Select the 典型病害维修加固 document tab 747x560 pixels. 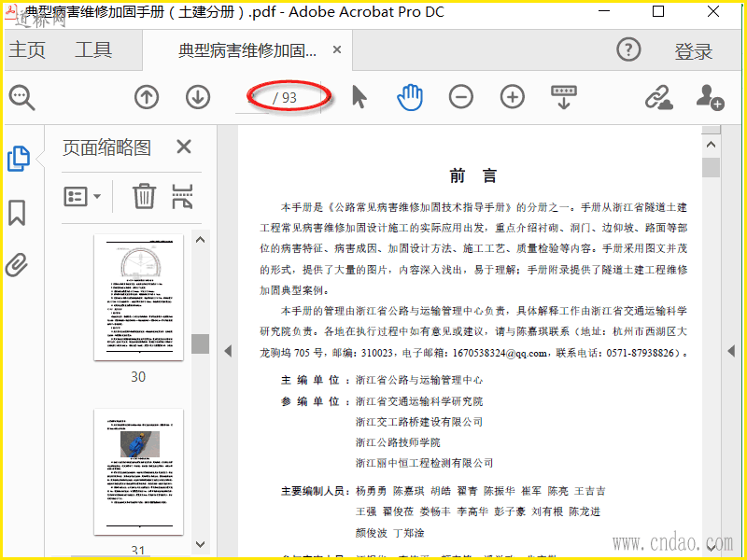[247, 50]
